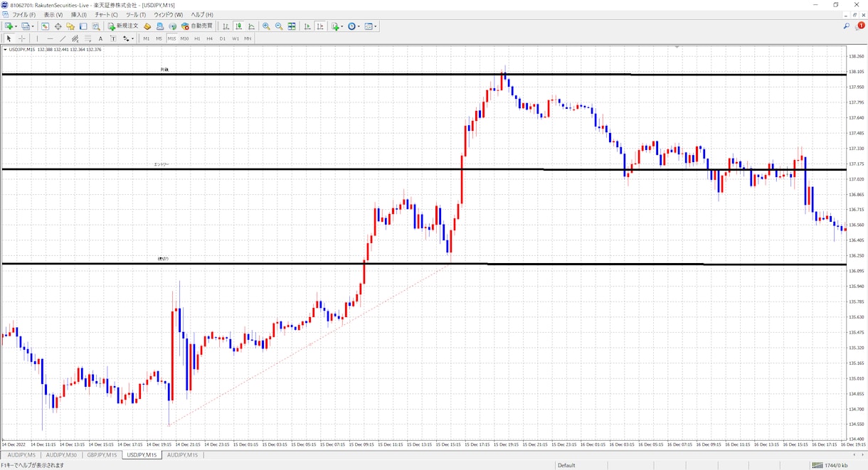This screenshot has width=868, height=470.
Task: Switch timeframe to H4
Action: [210, 38]
